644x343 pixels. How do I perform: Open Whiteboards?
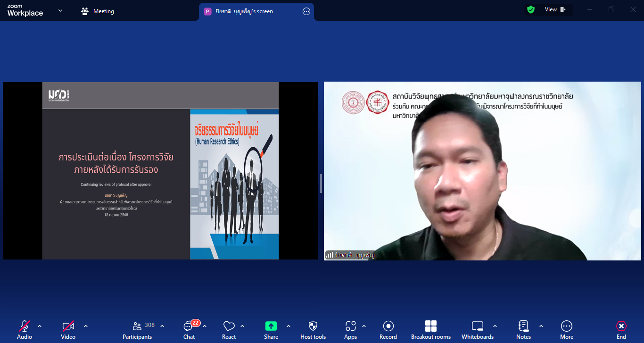(477, 329)
